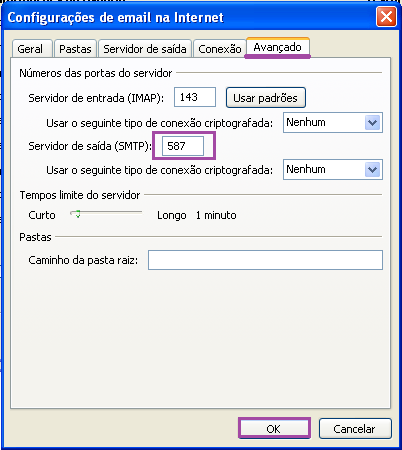Image resolution: width=402 pixels, height=450 pixels.
Task: Open the Pastas tab
Action: click(x=75, y=49)
